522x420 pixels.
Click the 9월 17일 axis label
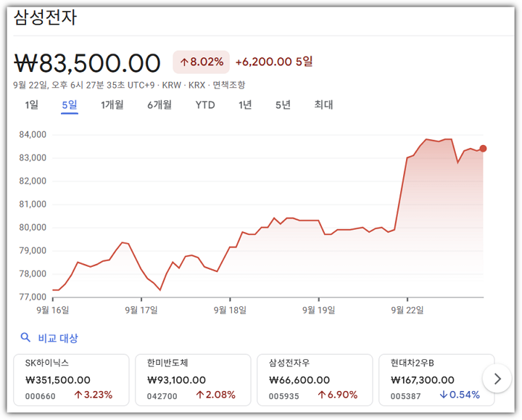[141, 310]
